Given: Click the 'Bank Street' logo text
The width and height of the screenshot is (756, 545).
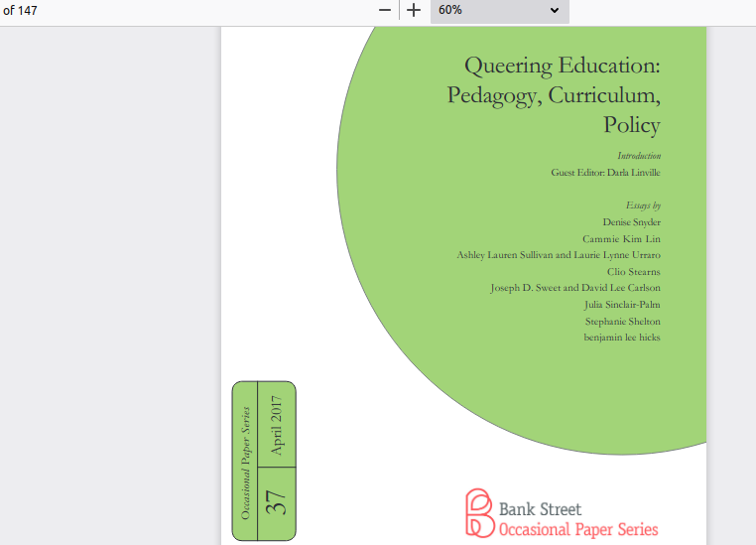Looking at the screenshot, I should tap(540, 509).
